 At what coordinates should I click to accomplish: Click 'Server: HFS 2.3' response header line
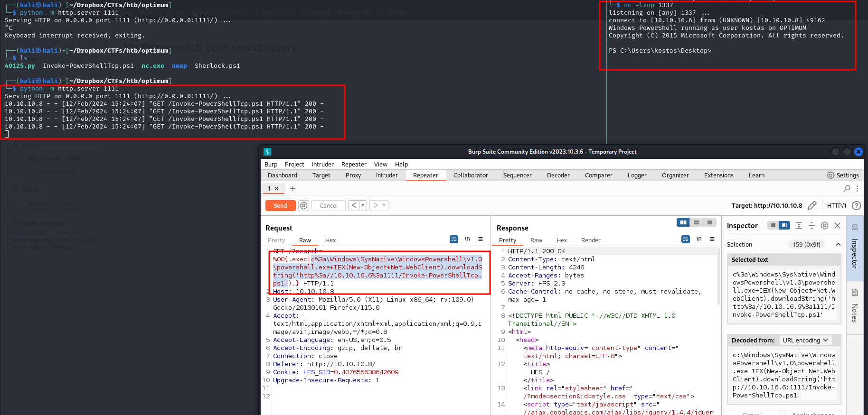(x=537, y=283)
